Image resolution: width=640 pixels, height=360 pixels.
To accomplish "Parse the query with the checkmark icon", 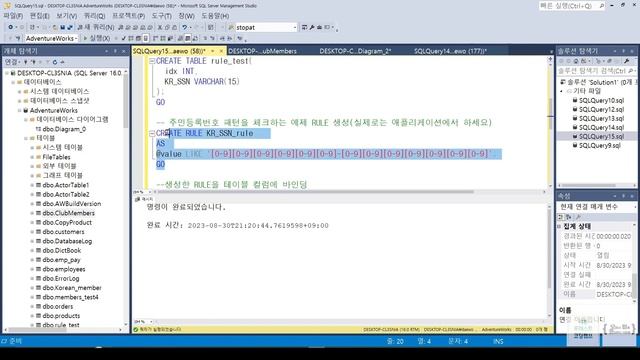I will [124, 38].
